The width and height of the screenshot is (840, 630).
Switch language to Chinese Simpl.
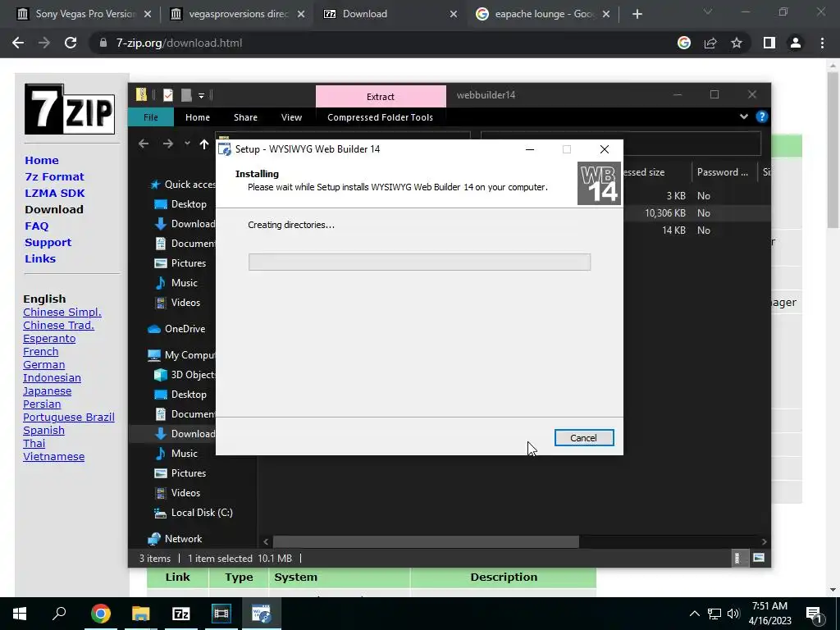coord(62,313)
